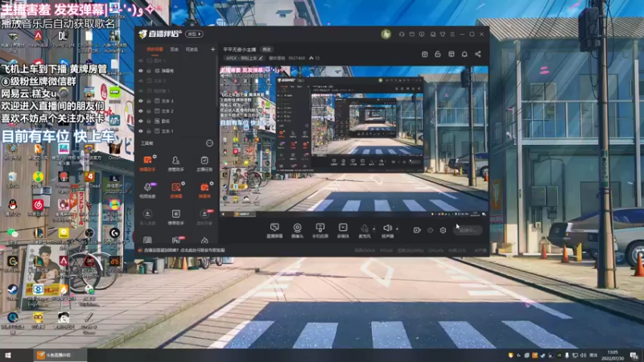Open the mode switch pill next to the logo

194,34
